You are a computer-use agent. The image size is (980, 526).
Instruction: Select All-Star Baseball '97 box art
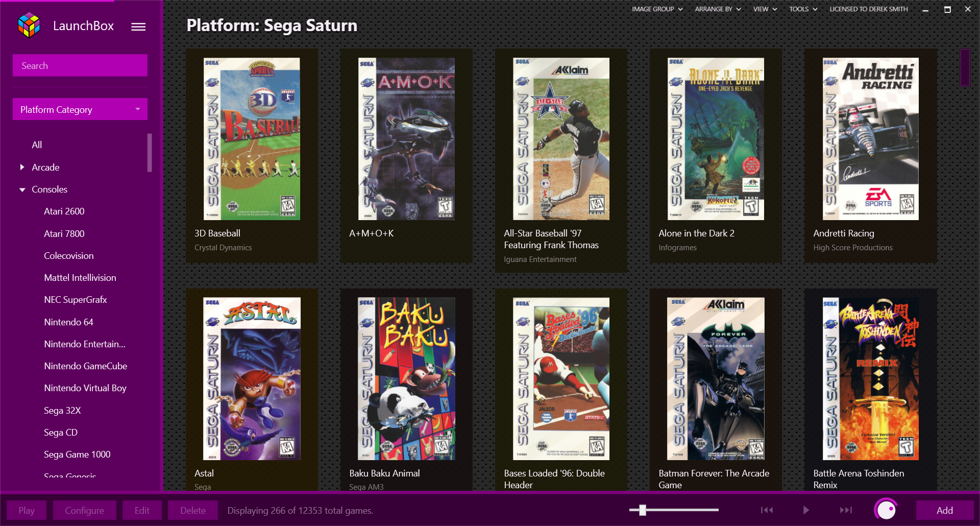click(x=561, y=139)
